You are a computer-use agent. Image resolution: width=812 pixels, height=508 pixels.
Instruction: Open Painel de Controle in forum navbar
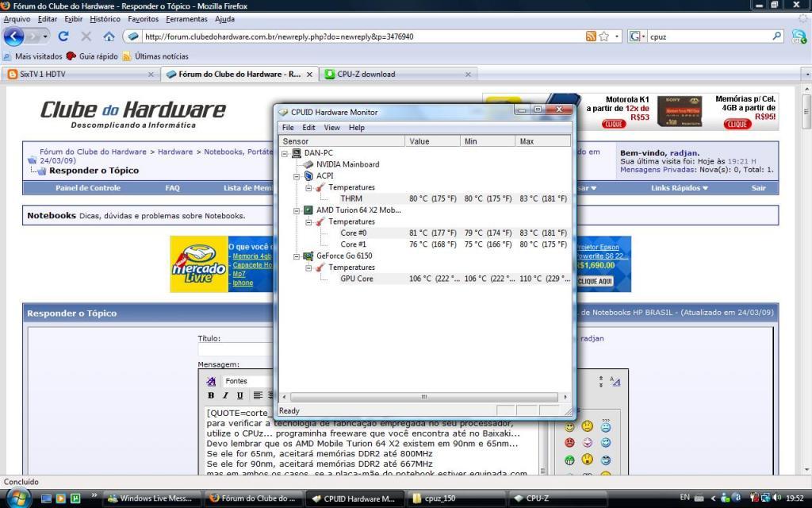click(88, 188)
